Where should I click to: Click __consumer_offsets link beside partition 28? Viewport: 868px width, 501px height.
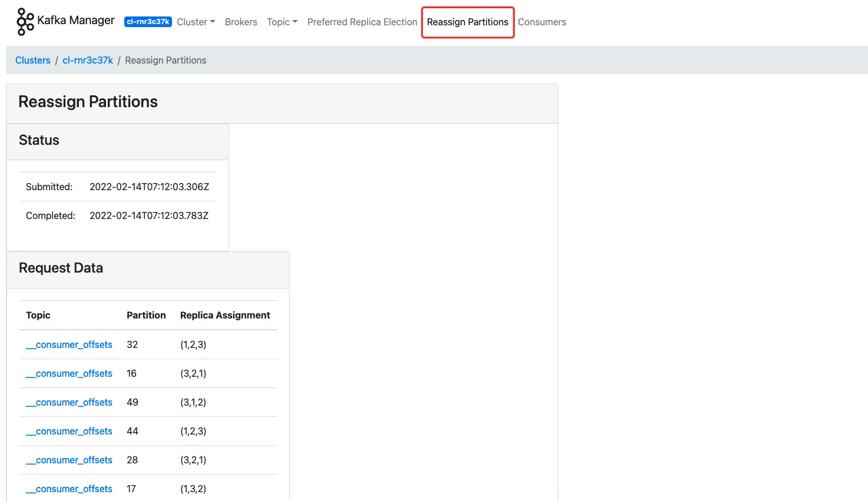tap(69, 460)
